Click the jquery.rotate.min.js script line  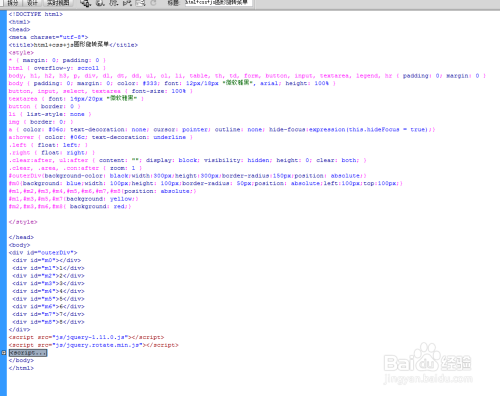[x=94, y=345]
